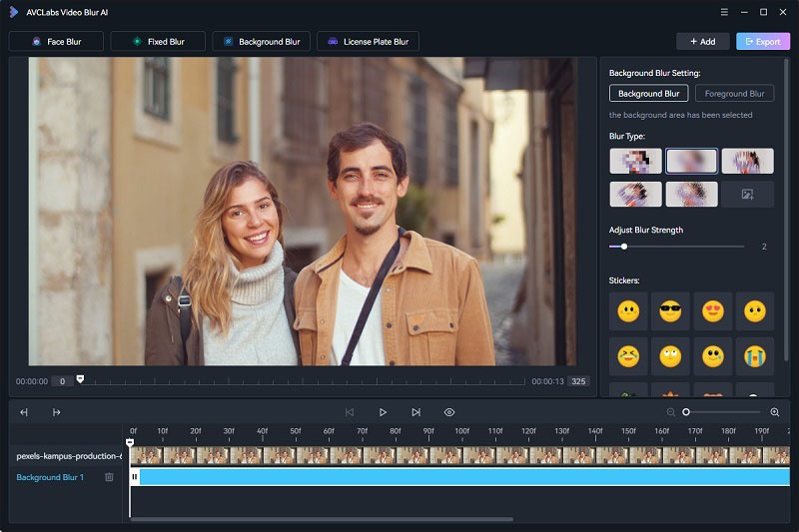799x532 pixels.
Task: Export the blurred video
Action: point(763,42)
